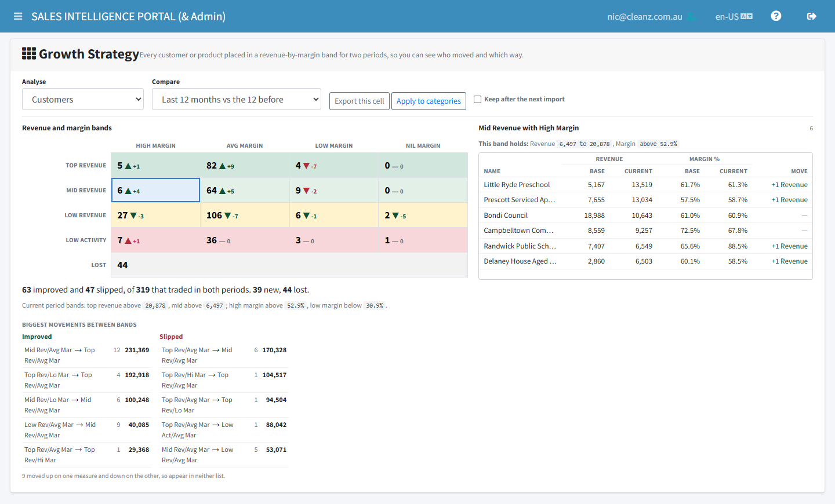Viewport: 835px width, 504px height.
Task: Open the language translate icon
Action: click(747, 16)
